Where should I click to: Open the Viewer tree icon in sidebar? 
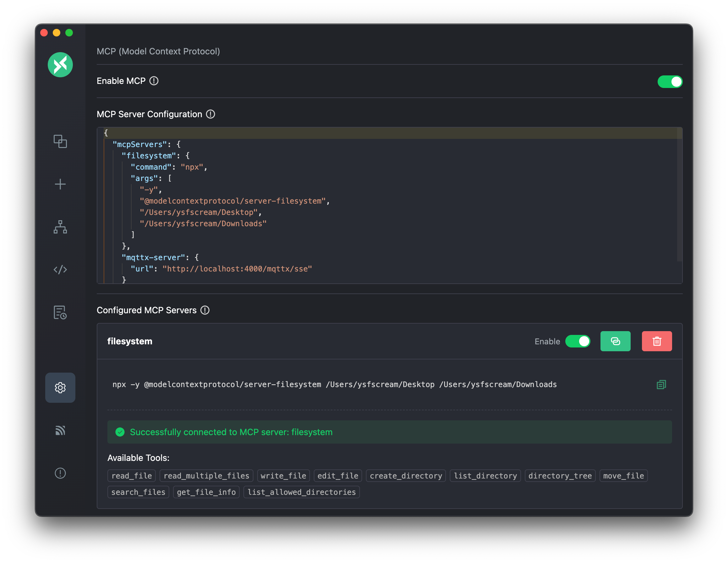[60, 227]
